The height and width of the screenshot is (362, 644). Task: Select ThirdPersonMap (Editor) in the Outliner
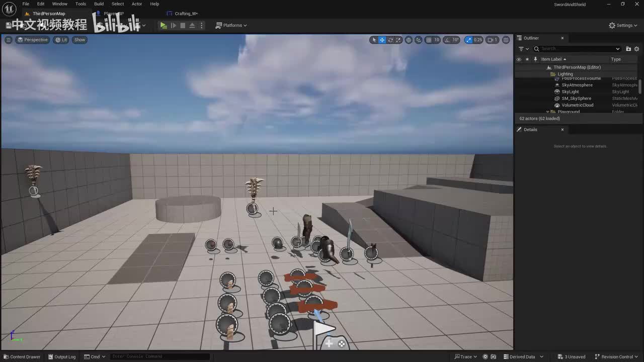click(577, 67)
